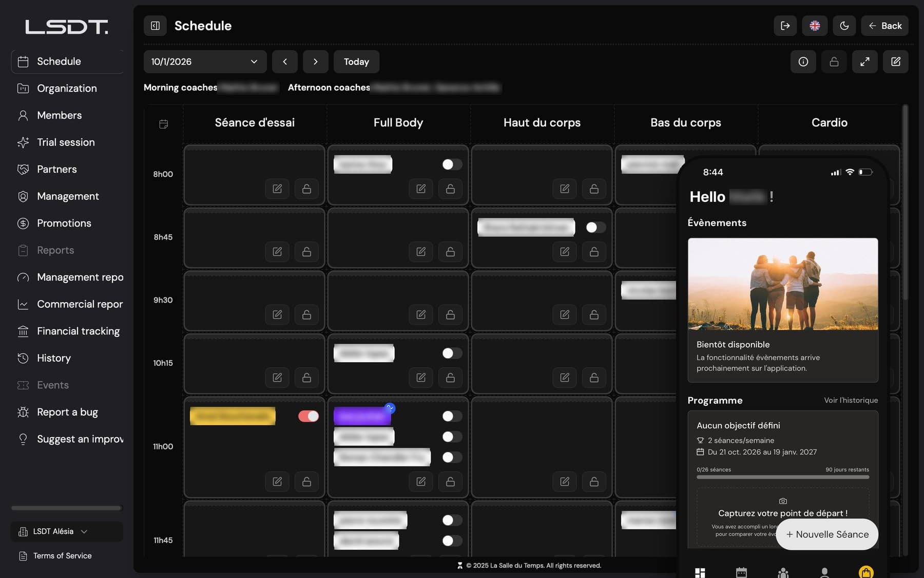Screen dimensions: 924x578
Task: Unlock the 10h15 Full Body slot
Action: 450,378
